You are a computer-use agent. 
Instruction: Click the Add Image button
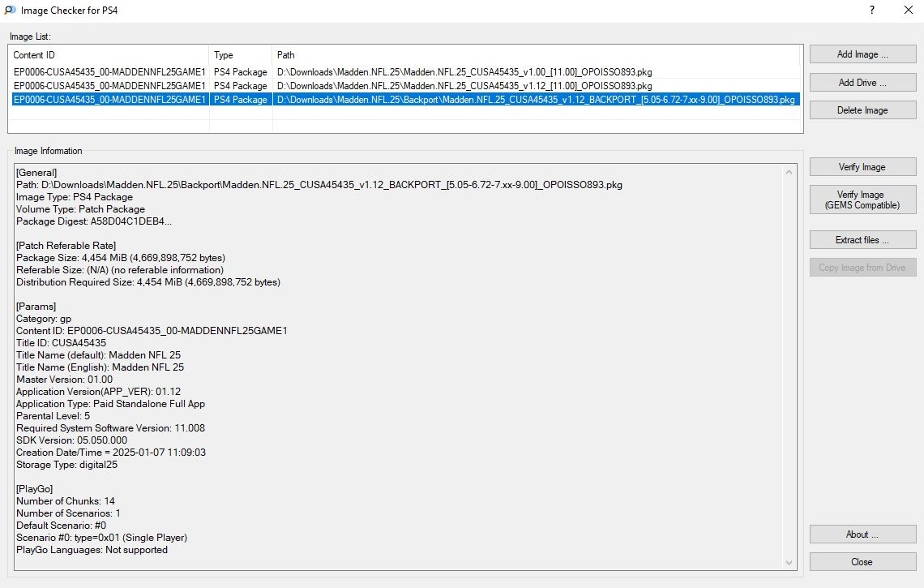(862, 54)
